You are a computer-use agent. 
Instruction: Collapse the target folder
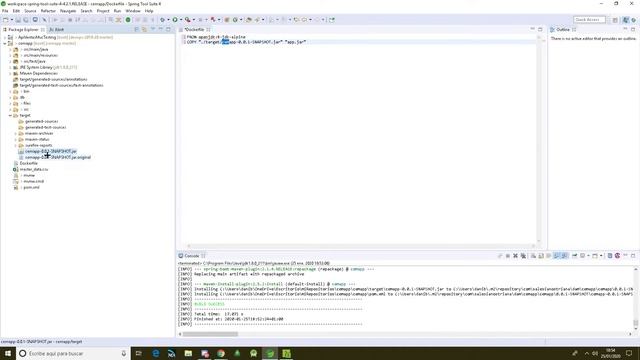pos(10,116)
